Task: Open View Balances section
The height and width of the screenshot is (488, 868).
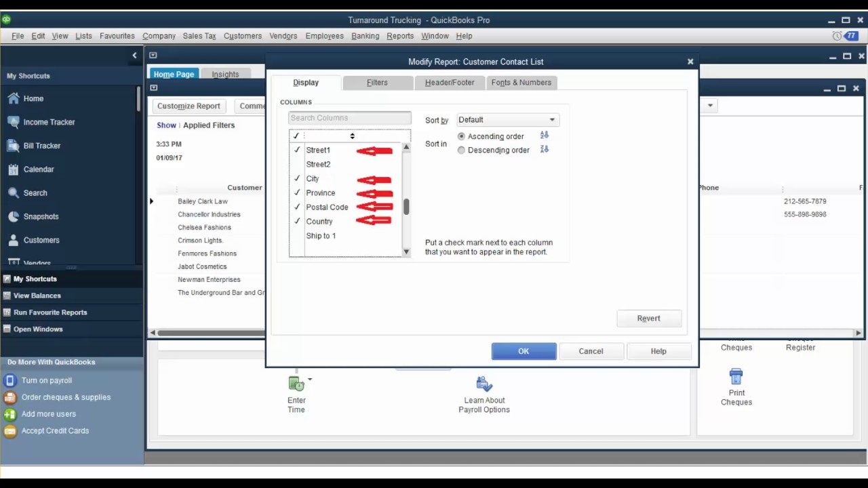Action: [37, 296]
